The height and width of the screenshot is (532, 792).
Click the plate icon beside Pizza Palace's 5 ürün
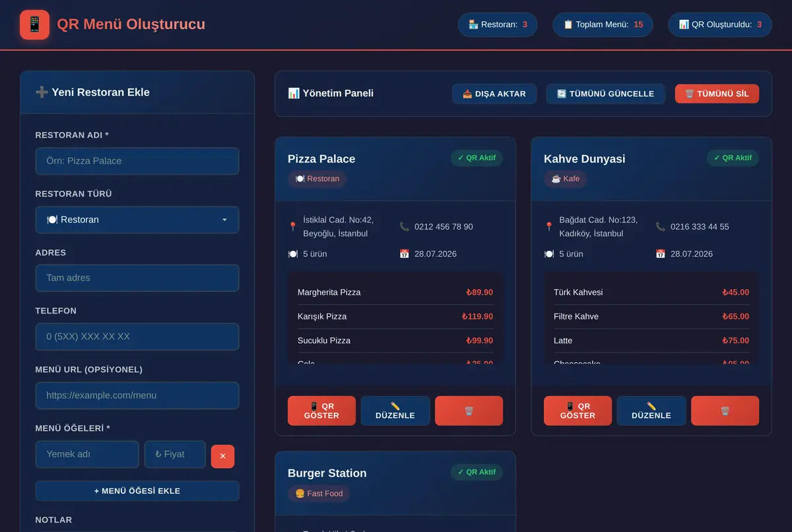coord(293,253)
